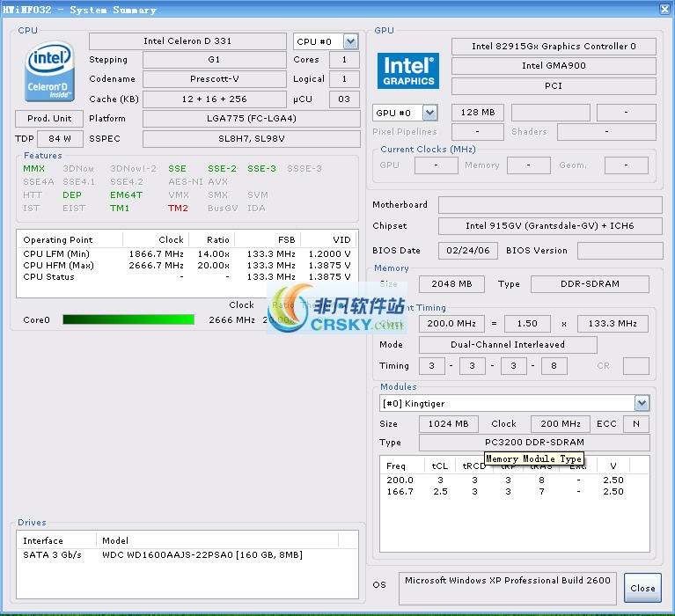
Task: Click the Intel 82915Gx Graphics Controller field
Action: tap(554, 47)
